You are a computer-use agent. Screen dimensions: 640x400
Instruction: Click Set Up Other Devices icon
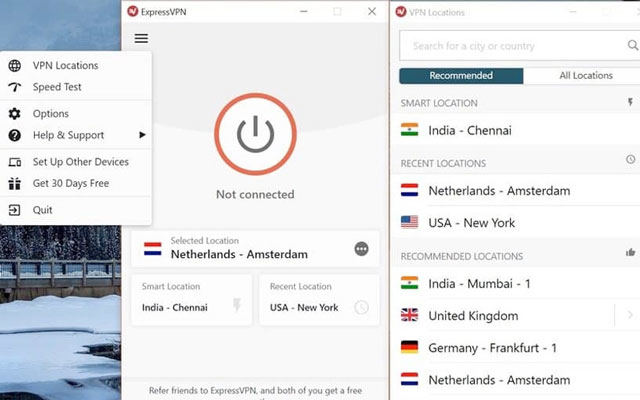[x=15, y=162]
